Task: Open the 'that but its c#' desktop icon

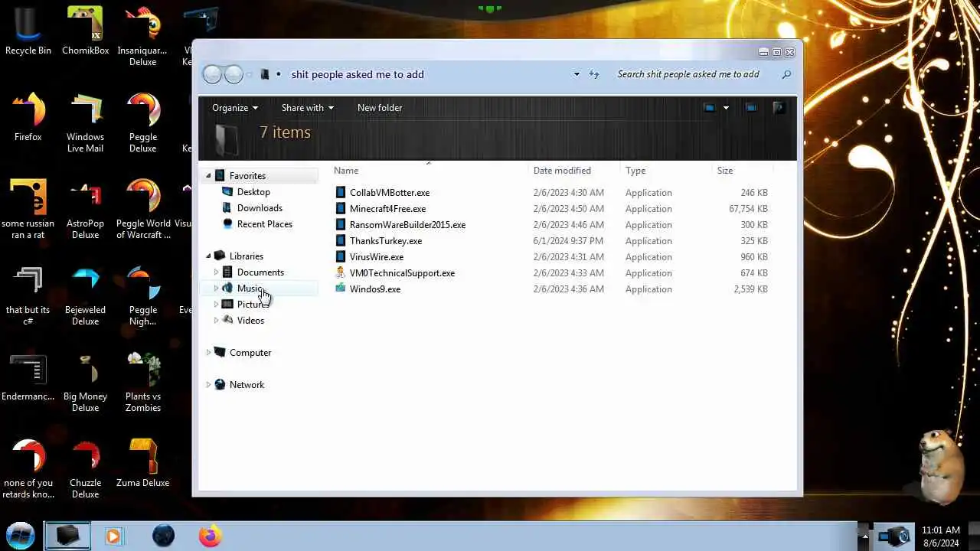Action: tap(28, 295)
